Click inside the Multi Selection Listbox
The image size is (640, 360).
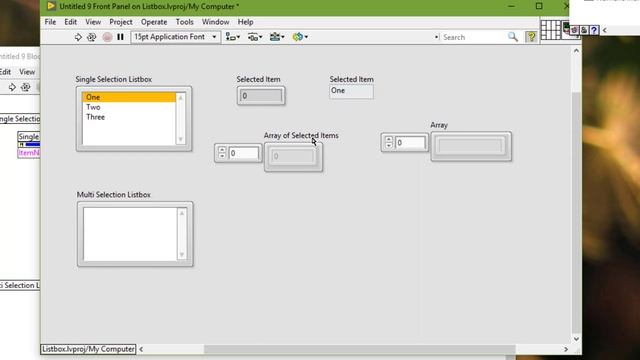pos(130,234)
